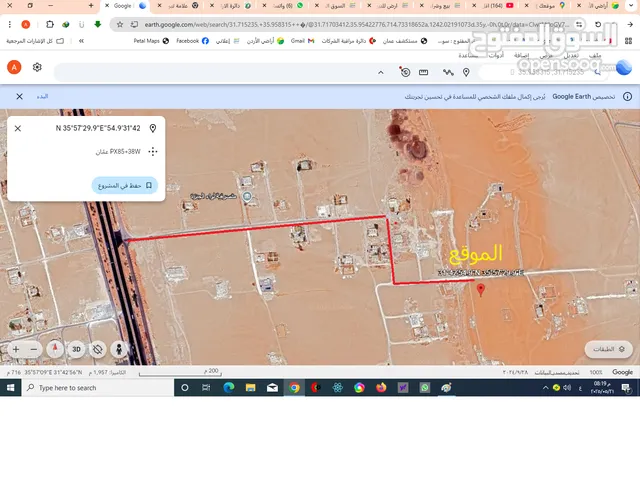This screenshot has height=480, width=640.
Task: Click the 100% zoom value in status bar
Action: pyautogui.click(x=596, y=372)
